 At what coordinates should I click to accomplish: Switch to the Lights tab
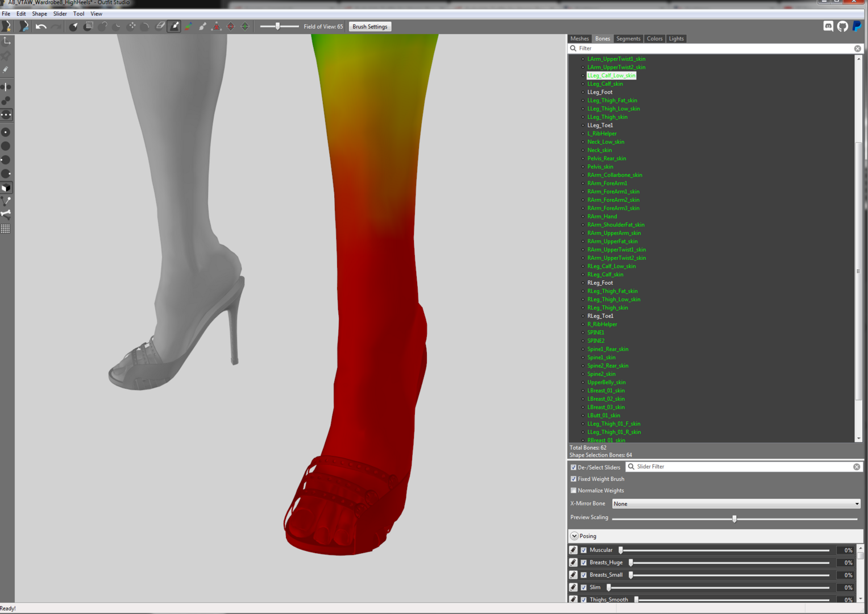coord(676,39)
